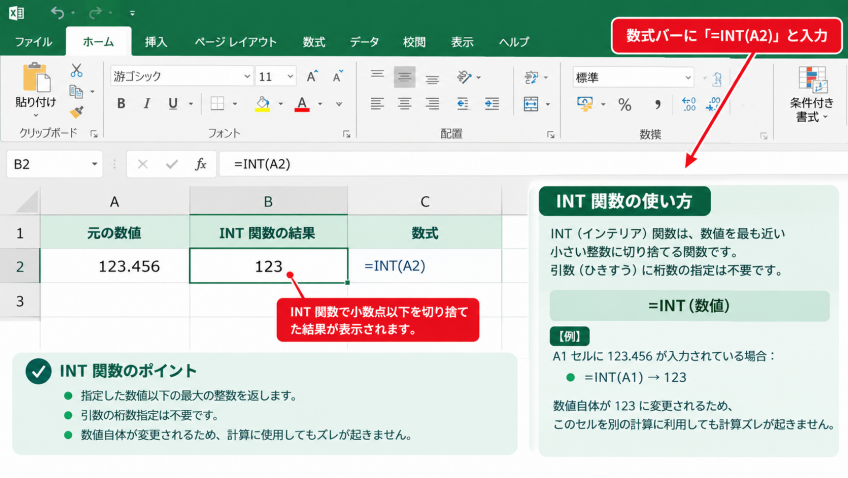Toggle align text left
The height and width of the screenshot is (478, 848).
[377, 104]
